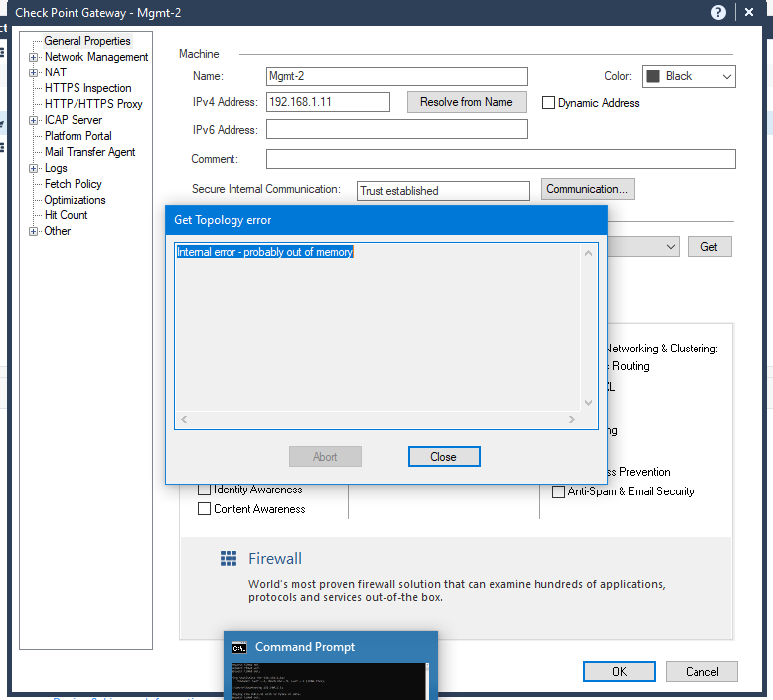Expand the ICAP Server tree node
The width and height of the screenshot is (773, 700).
pyautogui.click(x=33, y=121)
